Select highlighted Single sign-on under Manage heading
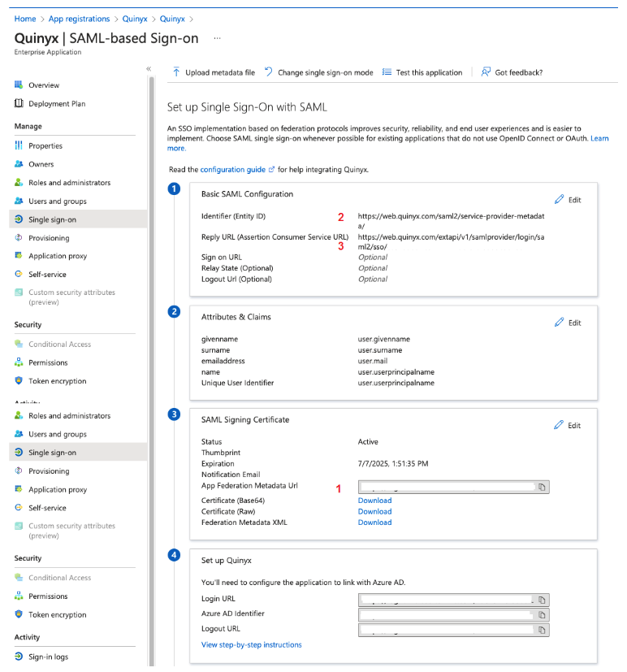 tap(77, 219)
